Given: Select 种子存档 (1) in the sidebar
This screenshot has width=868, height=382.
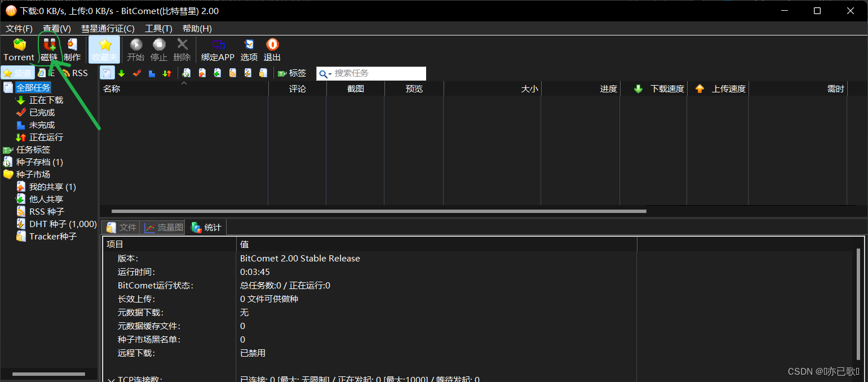Looking at the screenshot, I should pos(39,162).
